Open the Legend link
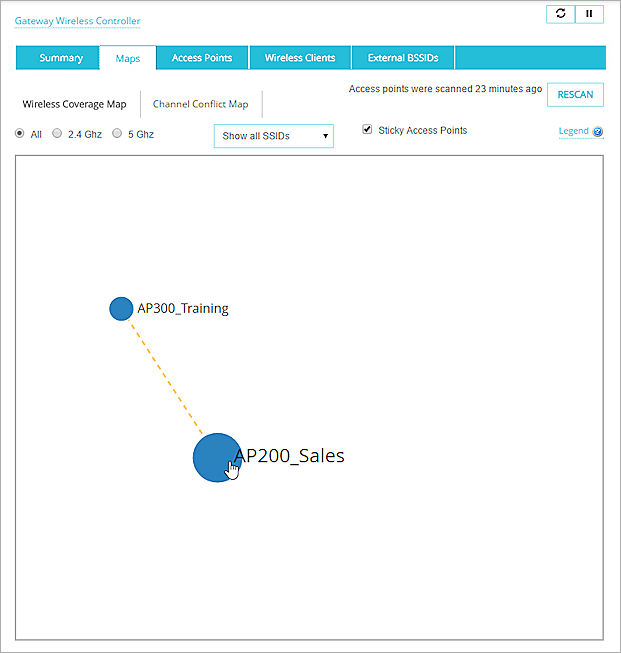The image size is (621, 653). pos(574,131)
